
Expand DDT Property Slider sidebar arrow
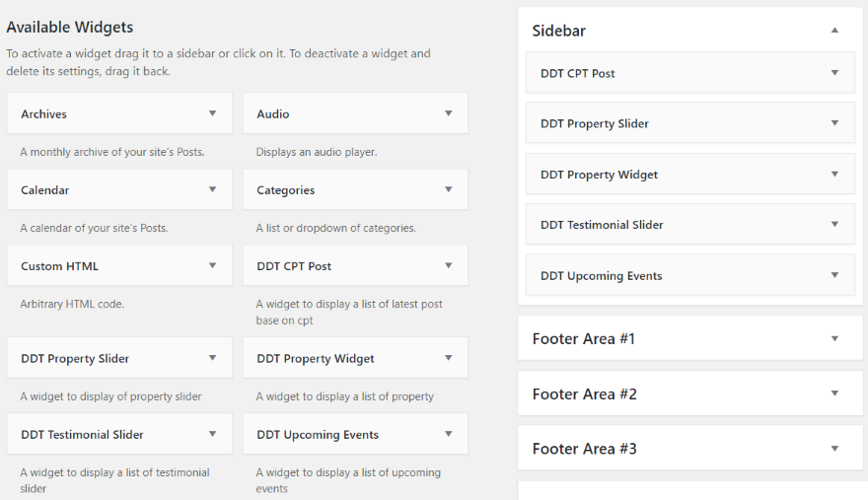point(834,123)
